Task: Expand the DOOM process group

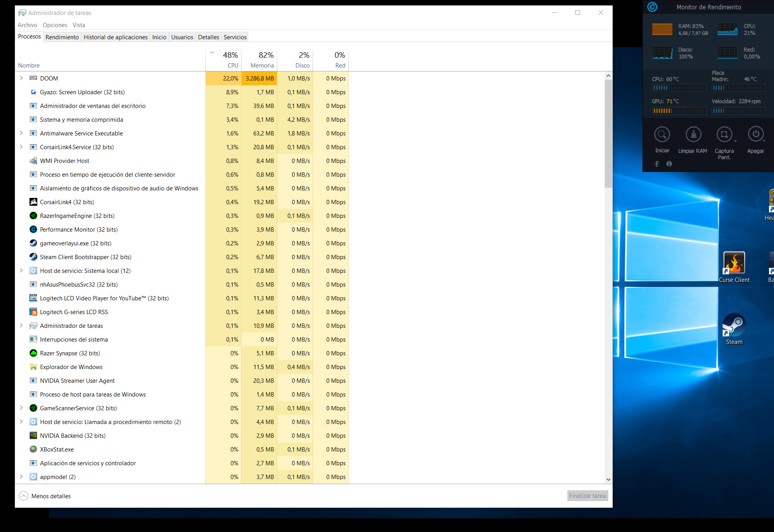Action: (x=21, y=78)
